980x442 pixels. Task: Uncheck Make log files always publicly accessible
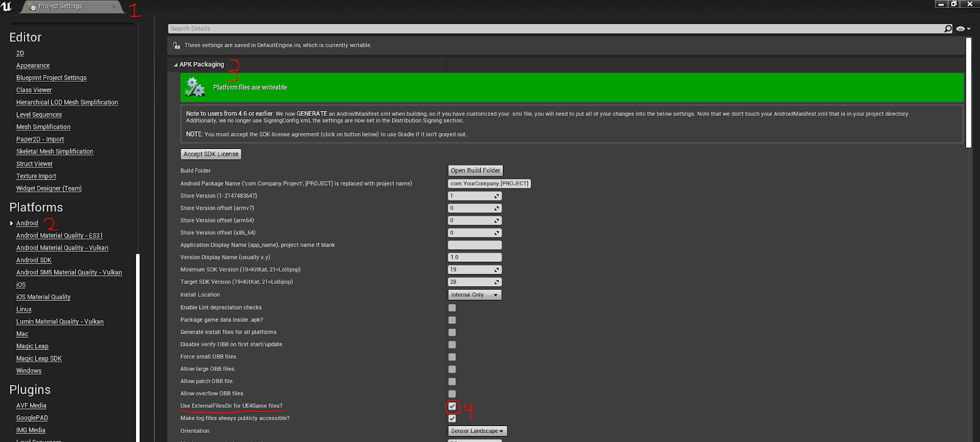tap(452, 418)
